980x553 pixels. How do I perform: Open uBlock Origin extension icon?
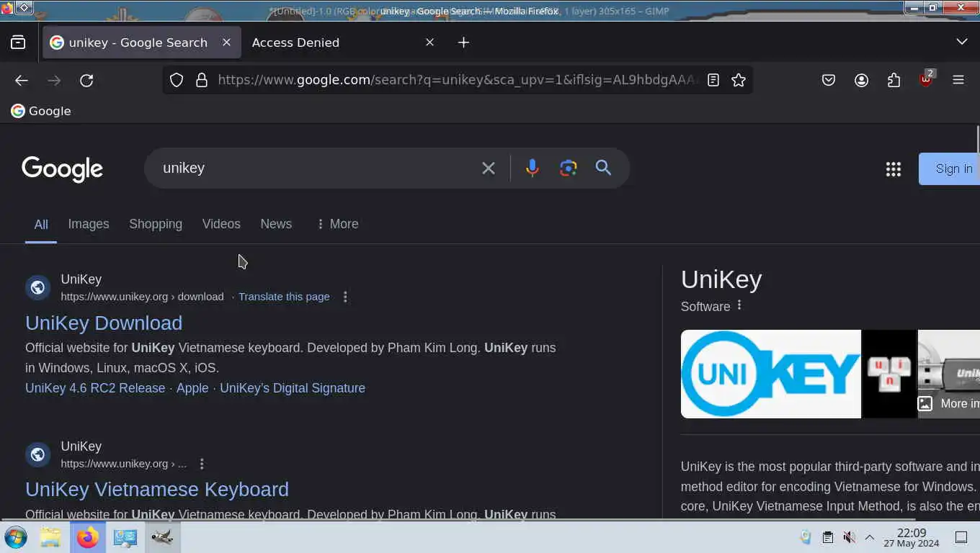pos(927,78)
